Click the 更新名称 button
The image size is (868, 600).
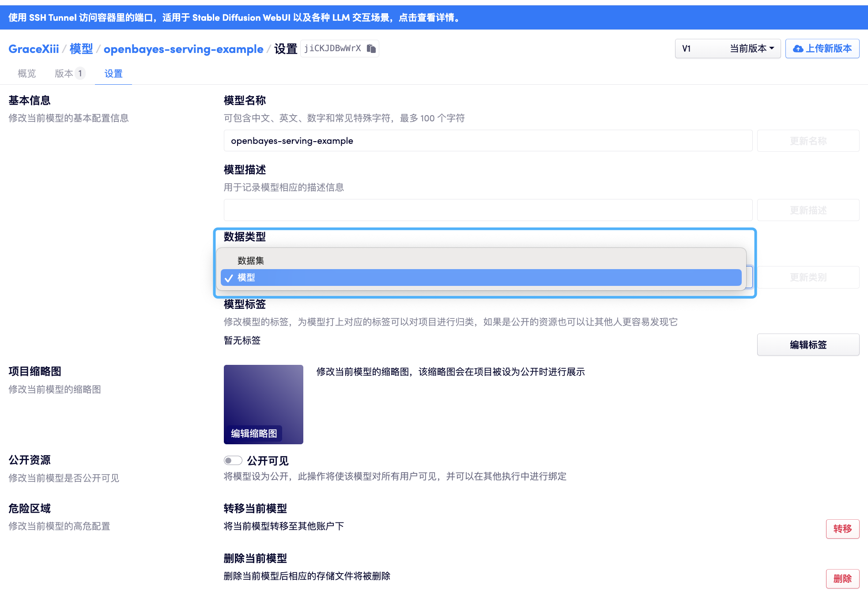[x=808, y=141]
